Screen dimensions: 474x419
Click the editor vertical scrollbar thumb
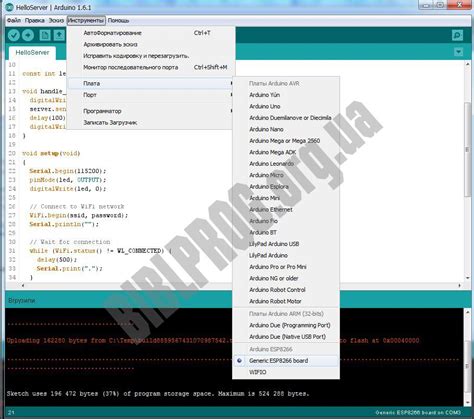(x=467, y=149)
